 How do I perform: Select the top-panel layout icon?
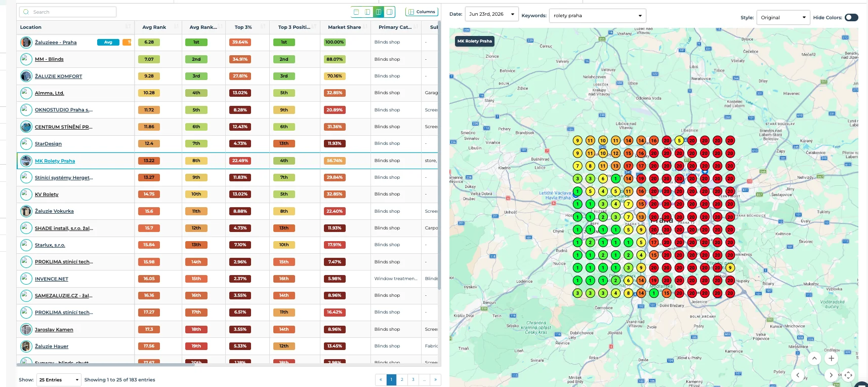(356, 12)
